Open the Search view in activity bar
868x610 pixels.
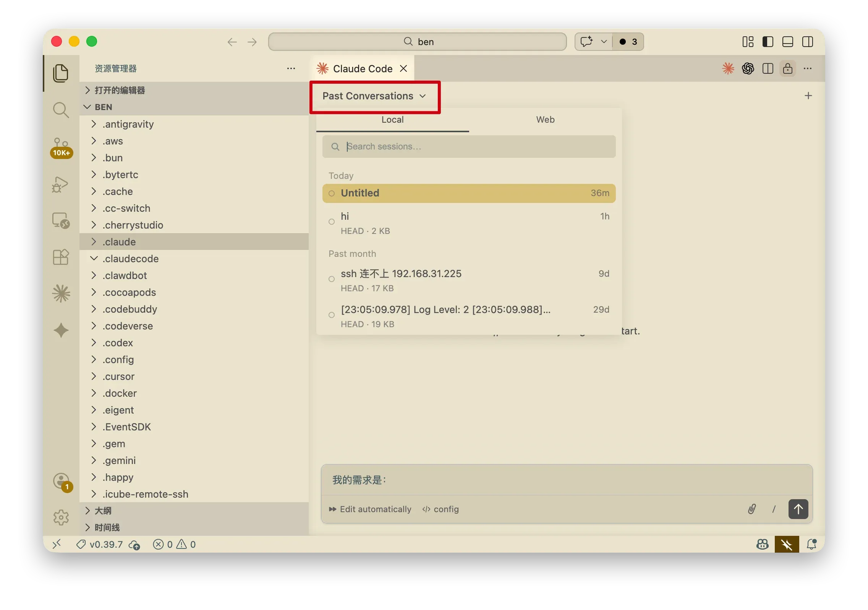point(61,110)
